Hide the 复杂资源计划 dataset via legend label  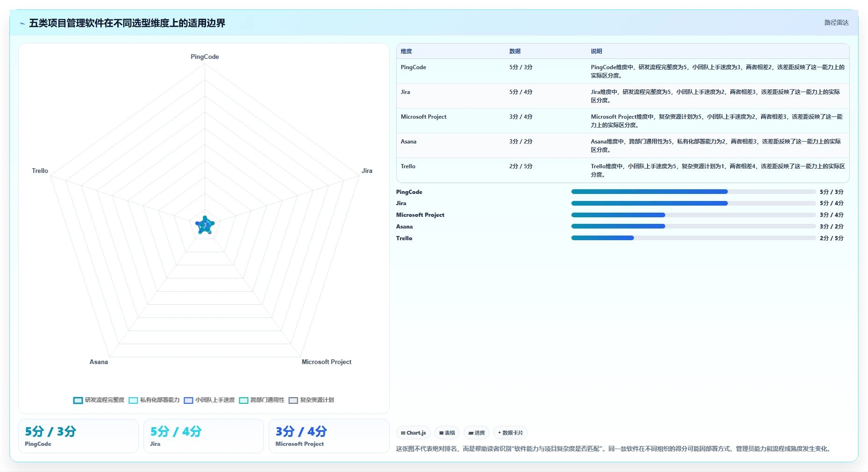pos(317,400)
